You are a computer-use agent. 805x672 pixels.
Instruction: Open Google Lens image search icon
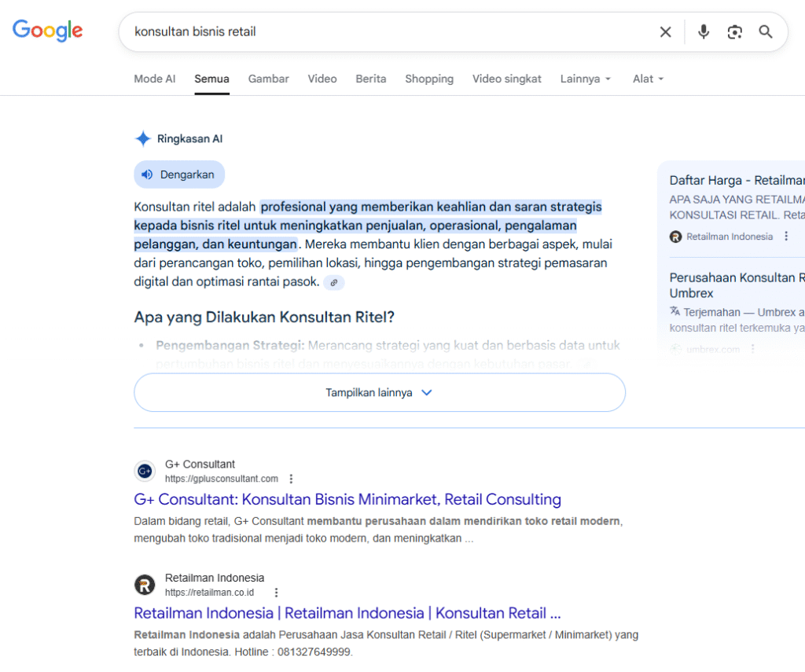tap(734, 31)
